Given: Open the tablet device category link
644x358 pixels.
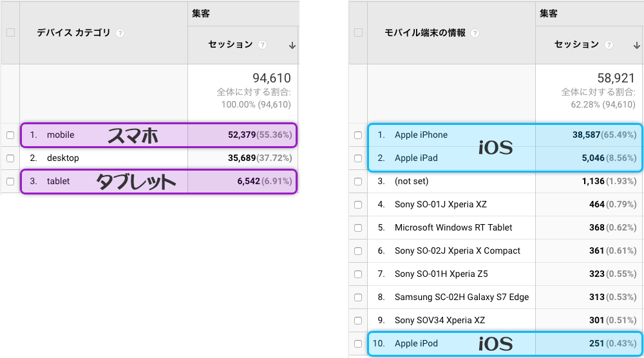Looking at the screenshot, I should [58, 181].
